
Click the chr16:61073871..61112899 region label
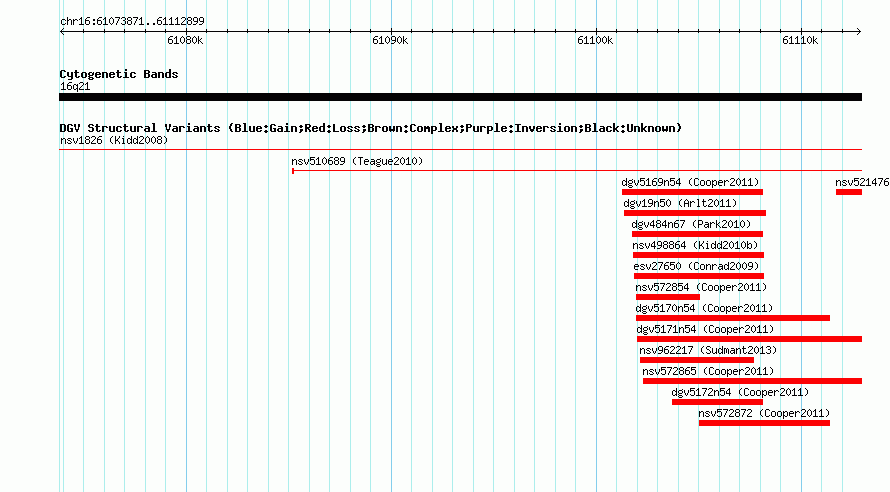tap(132, 21)
